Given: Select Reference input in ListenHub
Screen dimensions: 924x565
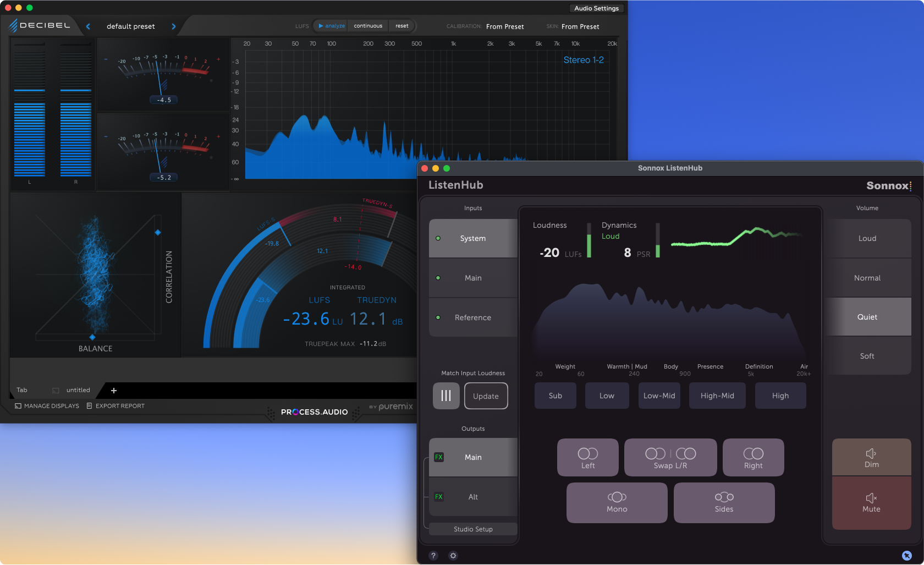Looking at the screenshot, I should click(473, 317).
